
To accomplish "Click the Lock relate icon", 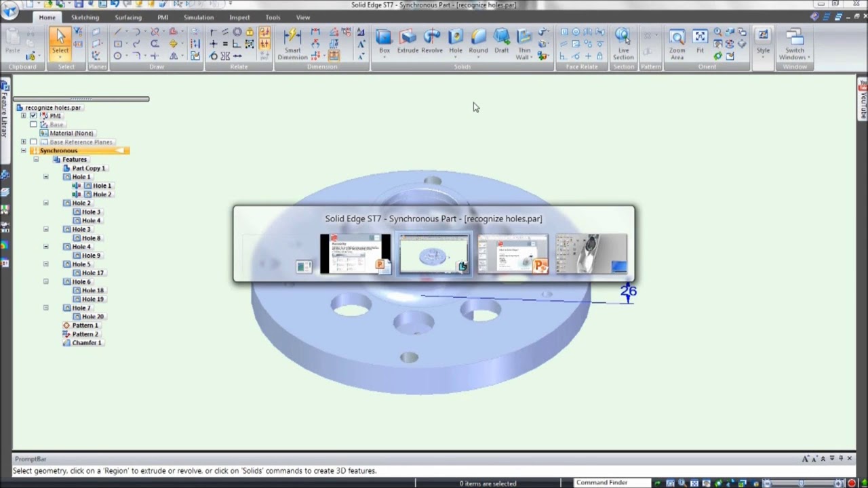I will tap(250, 32).
